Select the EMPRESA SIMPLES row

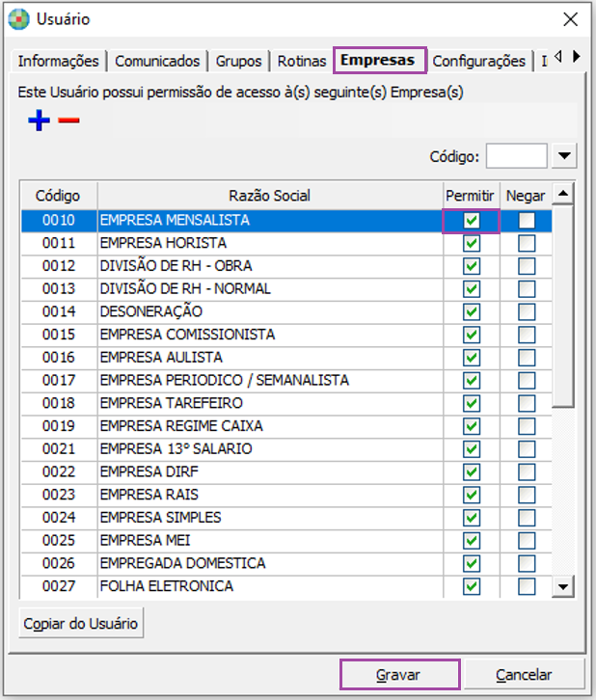coord(286,518)
